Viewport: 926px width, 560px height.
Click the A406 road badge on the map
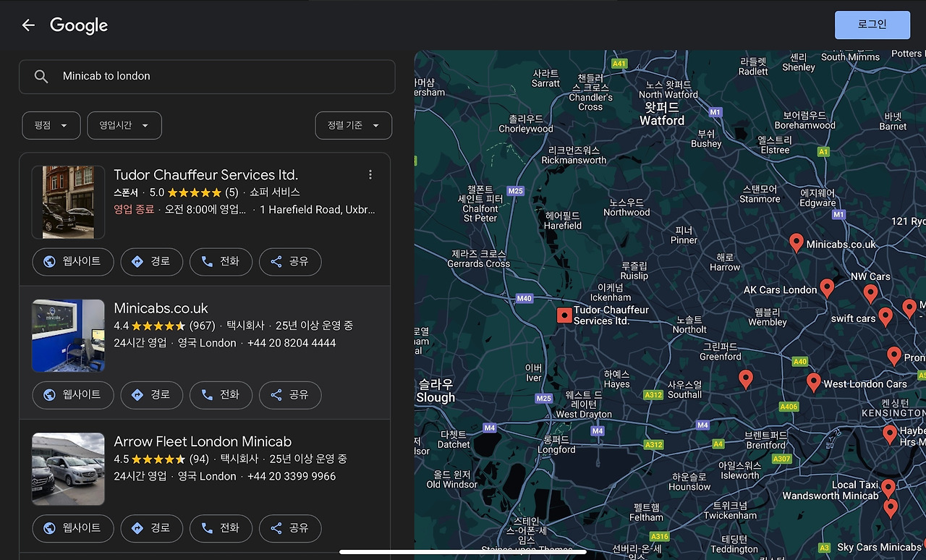click(789, 407)
